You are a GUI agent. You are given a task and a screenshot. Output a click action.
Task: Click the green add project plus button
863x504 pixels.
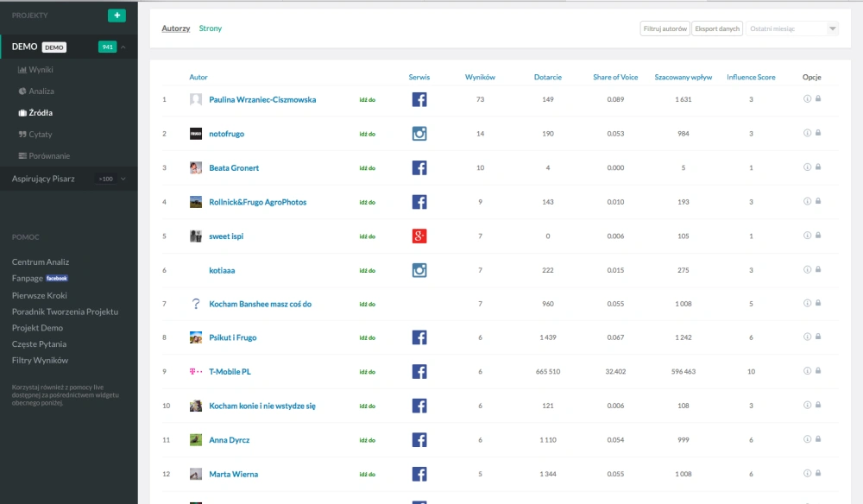pos(116,16)
